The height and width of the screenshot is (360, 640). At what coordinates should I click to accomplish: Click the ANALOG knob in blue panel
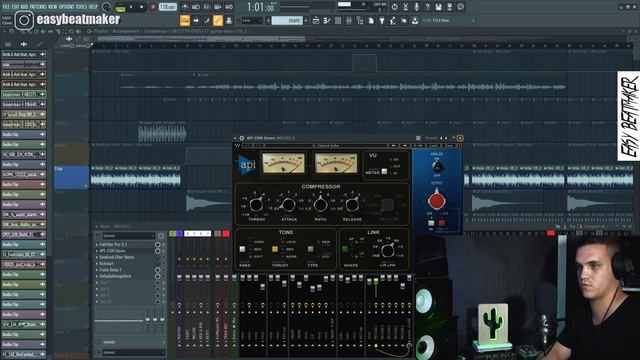pos(437,166)
